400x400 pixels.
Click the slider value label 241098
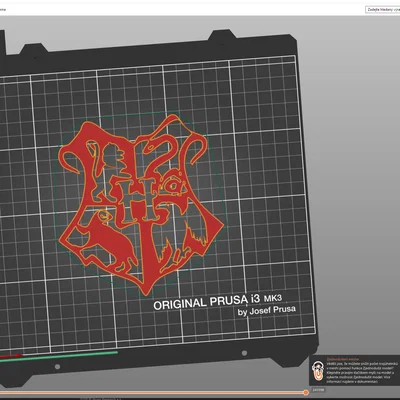(318, 390)
